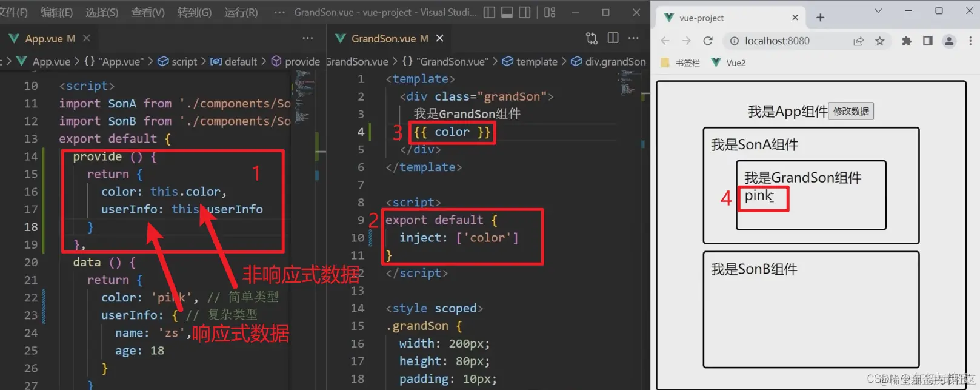
Task: Open the 转到(G) menu
Action: (x=195, y=12)
